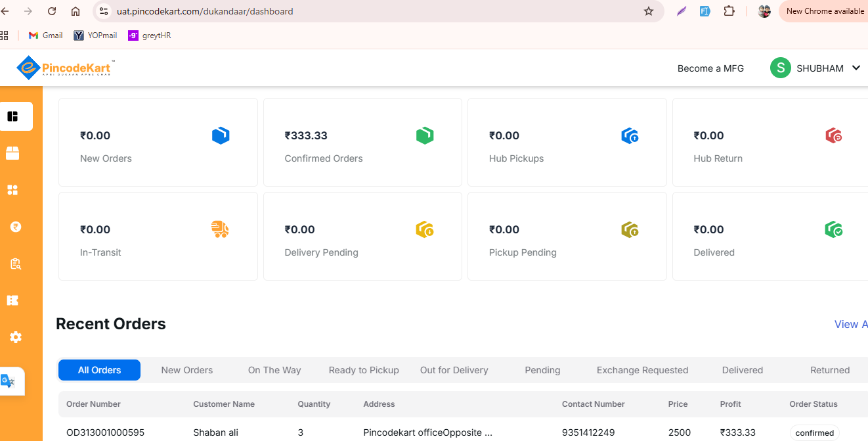Click the Google Translate widget icon

click(8, 381)
